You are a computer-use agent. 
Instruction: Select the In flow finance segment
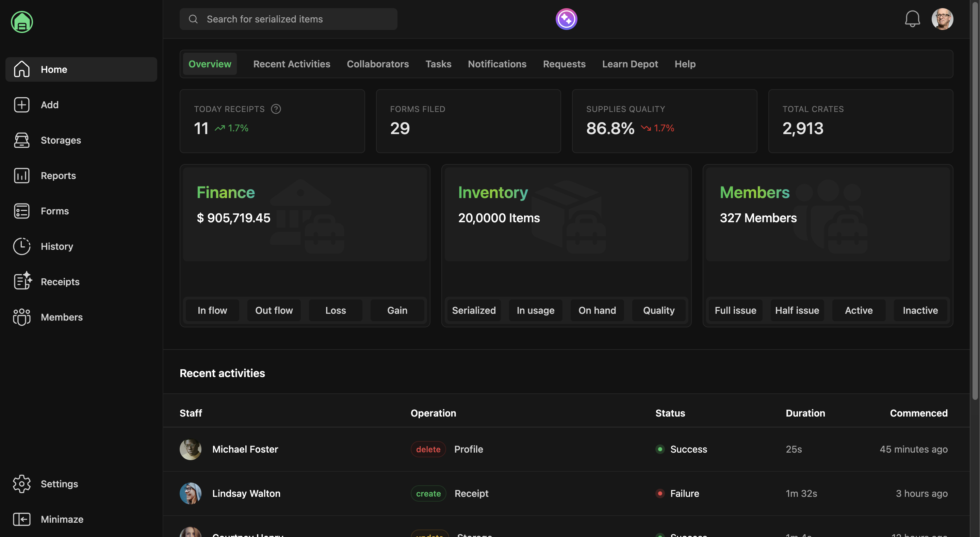(212, 310)
